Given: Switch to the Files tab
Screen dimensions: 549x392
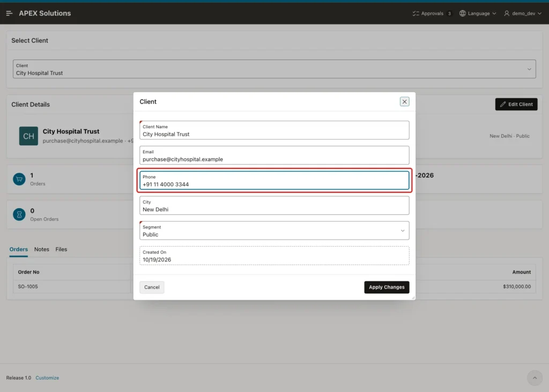Looking at the screenshot, I should pyautogui.click(x=61, y=249).
